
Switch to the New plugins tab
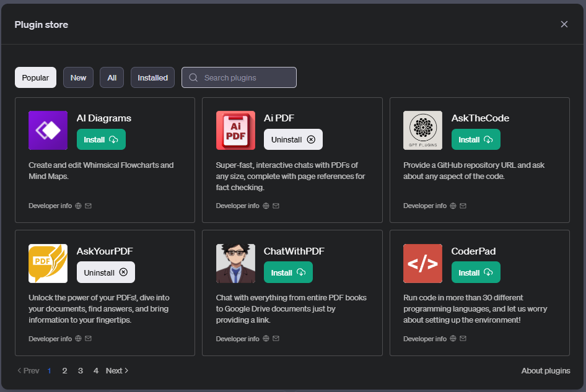coord(78,78)
